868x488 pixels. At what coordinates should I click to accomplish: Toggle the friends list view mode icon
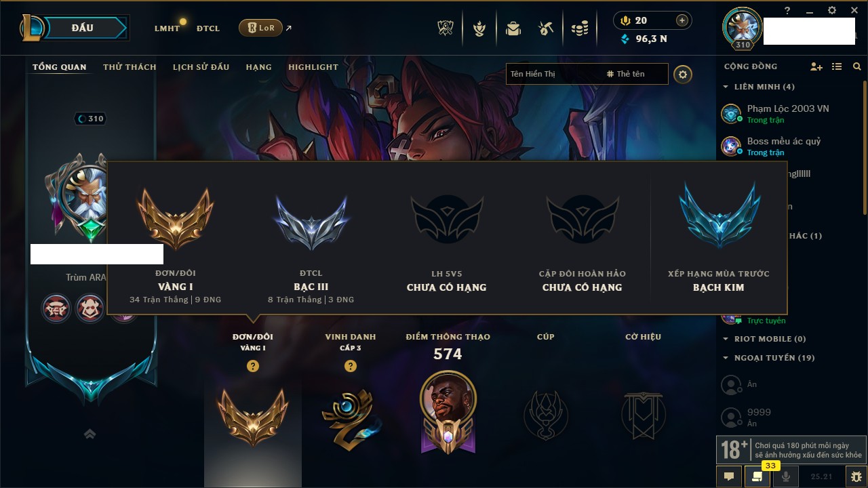coord(837,66)
